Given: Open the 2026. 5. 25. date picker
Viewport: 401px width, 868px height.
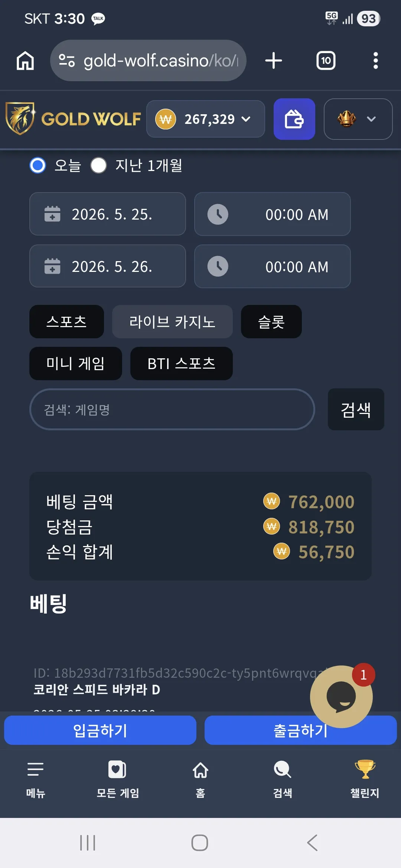Looking at the screenshot, I should pos(108,214).
